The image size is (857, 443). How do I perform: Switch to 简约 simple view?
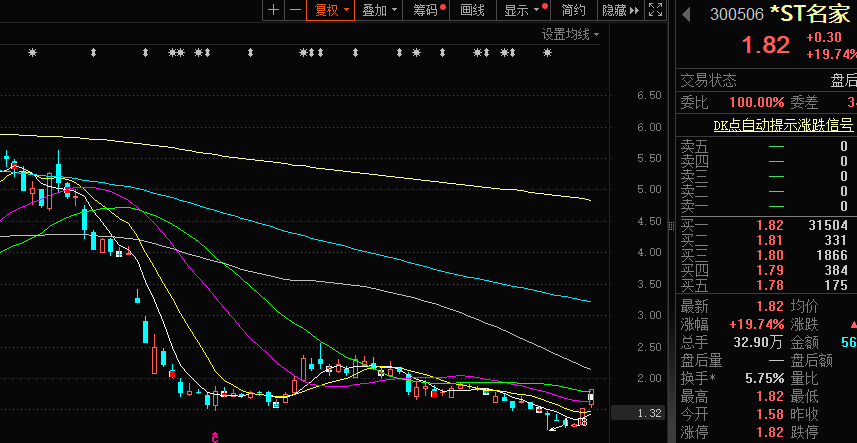(x=574, y=10)
